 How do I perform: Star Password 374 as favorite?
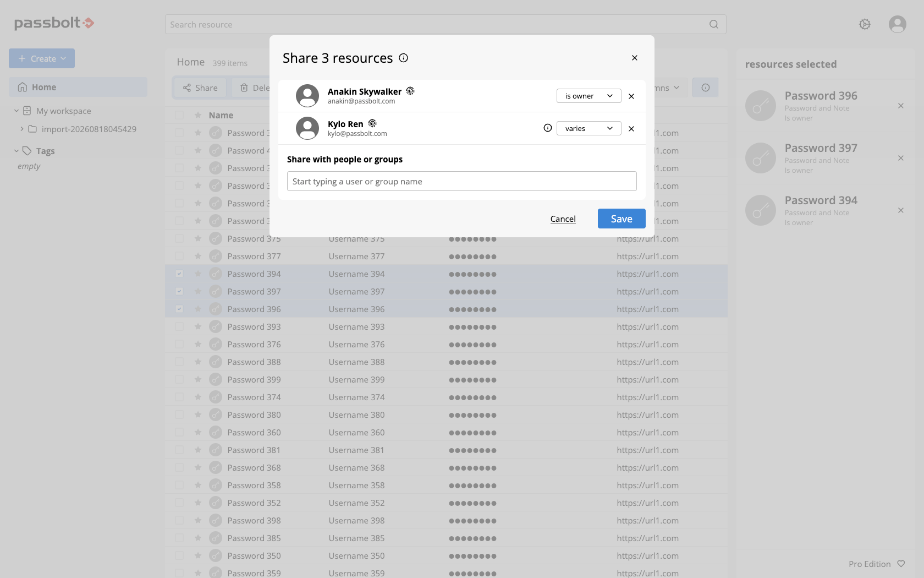(198, 397)
